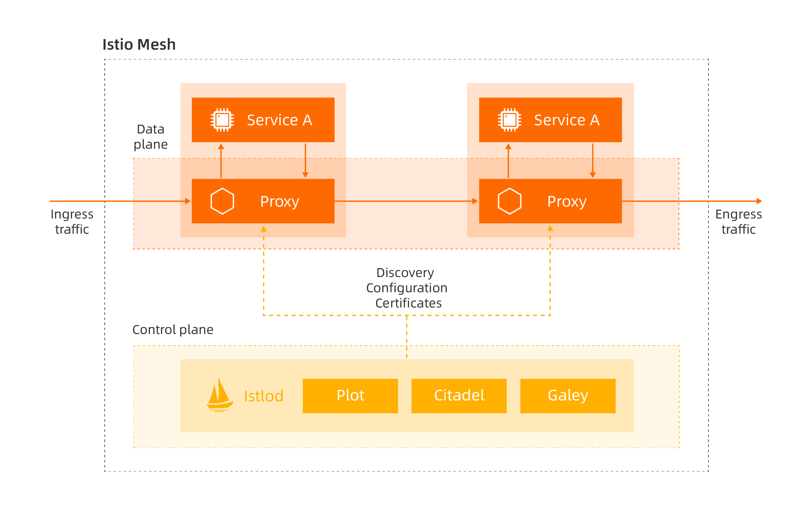This screenshot has height=508, width=812.
Task: Click the Istio Mesh title
Action: click(x=139, y=44)
